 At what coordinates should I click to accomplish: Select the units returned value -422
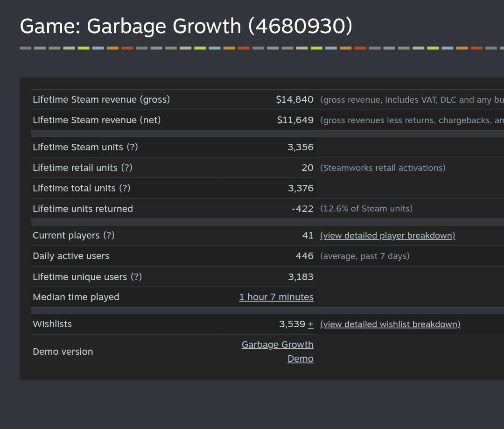(x=302, y=209)
